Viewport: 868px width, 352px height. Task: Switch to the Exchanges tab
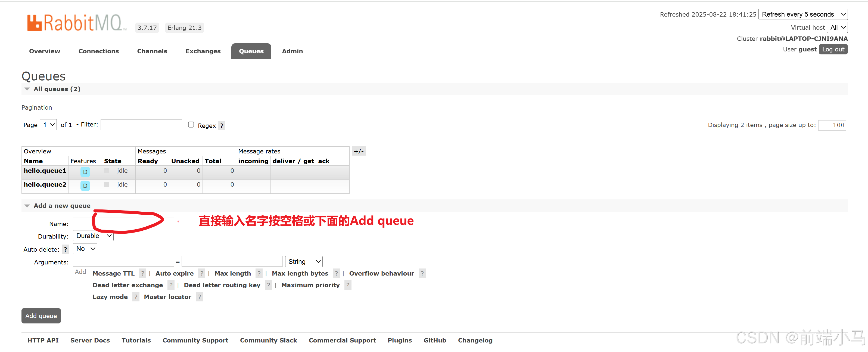(x=203, y=51)
